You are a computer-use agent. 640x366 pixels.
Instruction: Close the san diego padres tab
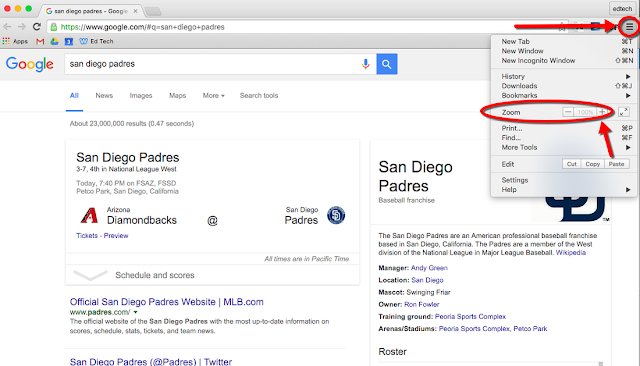click(x=135, y=11)
